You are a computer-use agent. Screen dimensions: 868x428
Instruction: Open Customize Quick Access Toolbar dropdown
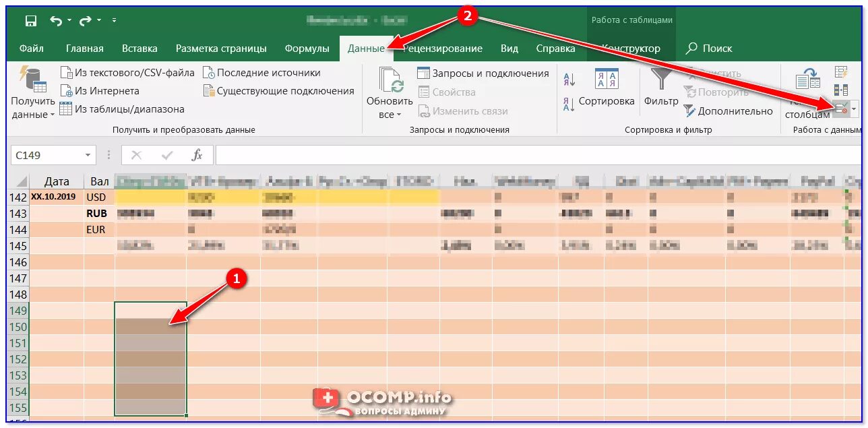(x=114, y=21)
